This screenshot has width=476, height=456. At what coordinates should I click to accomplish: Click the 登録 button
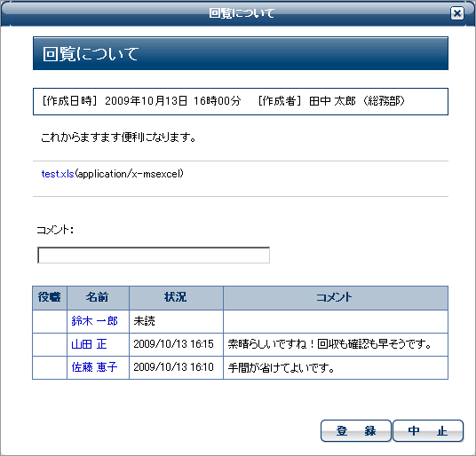(x=356, y=430)
